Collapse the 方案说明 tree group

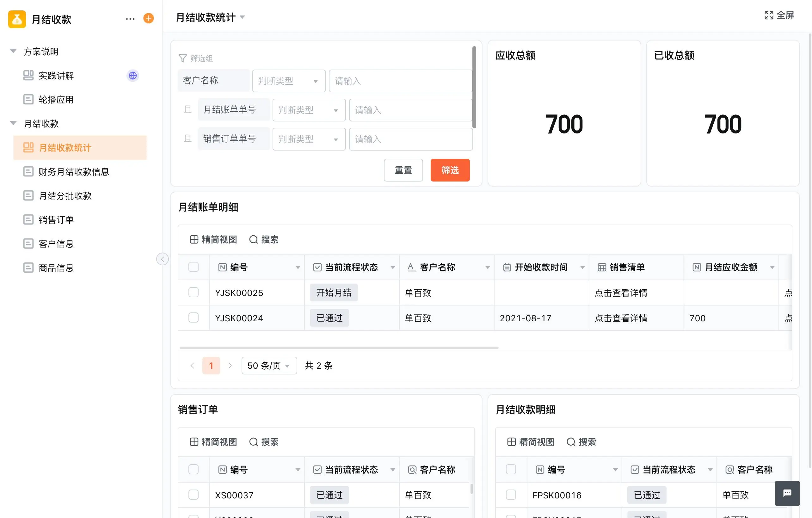point(14,51)
